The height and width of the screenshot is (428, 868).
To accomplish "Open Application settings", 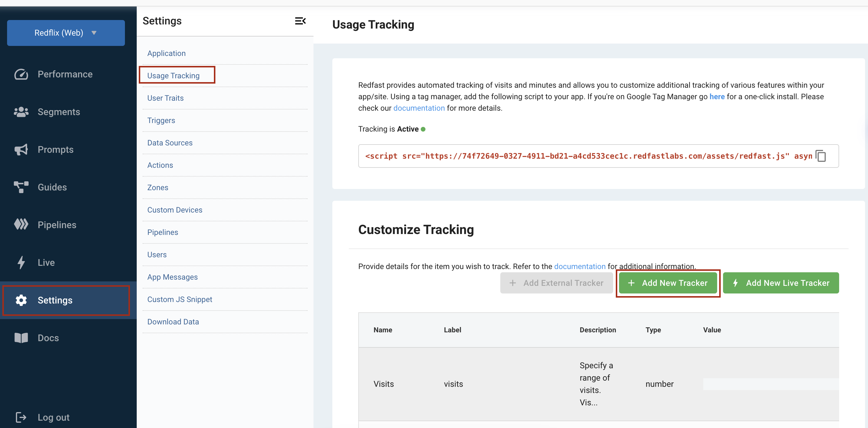I will [166, 53].
